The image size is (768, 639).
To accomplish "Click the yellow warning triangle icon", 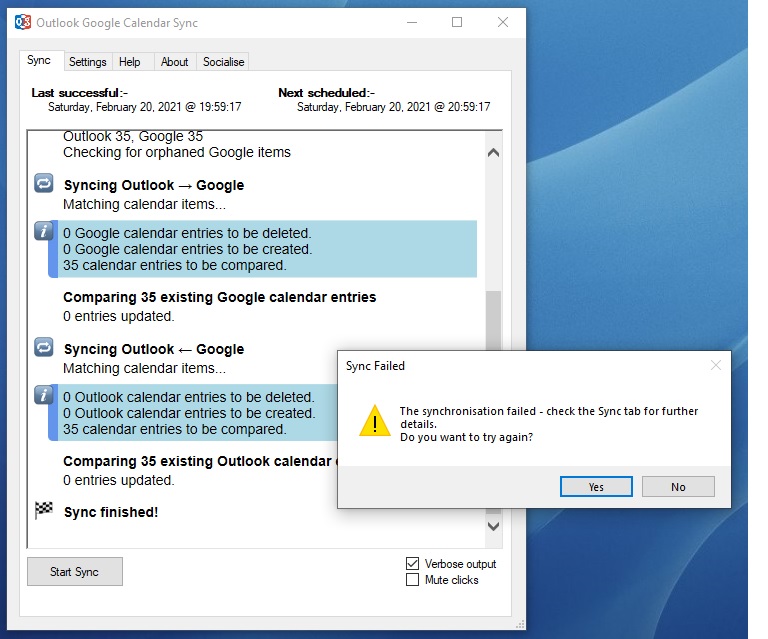I will pos(375,421).
